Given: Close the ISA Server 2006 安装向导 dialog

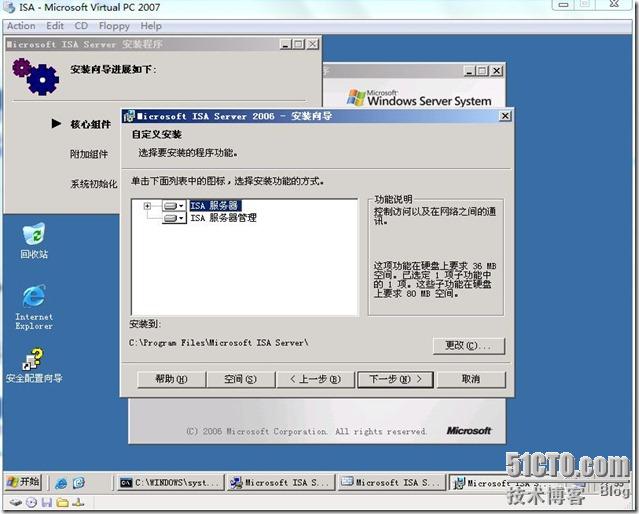Looking at the screenshot, I should (x=505, y=116).
